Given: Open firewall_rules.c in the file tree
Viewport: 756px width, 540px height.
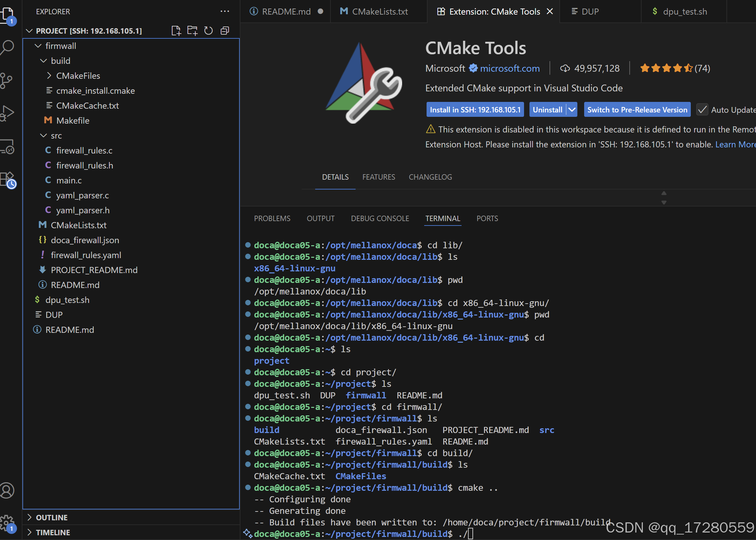Looking at the screenshot, I should [131, 150].
